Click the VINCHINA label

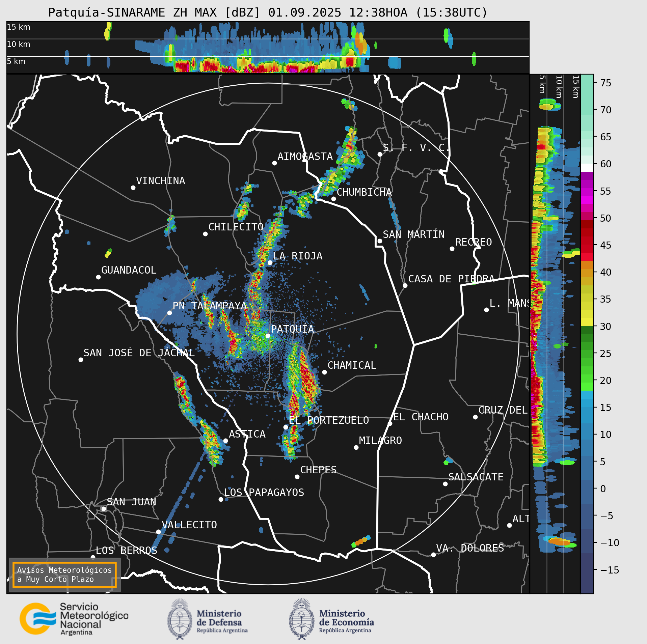[x=161, y=181]
